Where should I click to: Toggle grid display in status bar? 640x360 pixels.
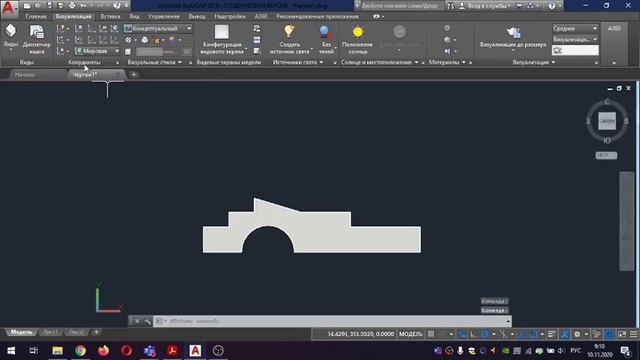pyautogui.click(x=431, y=334)
